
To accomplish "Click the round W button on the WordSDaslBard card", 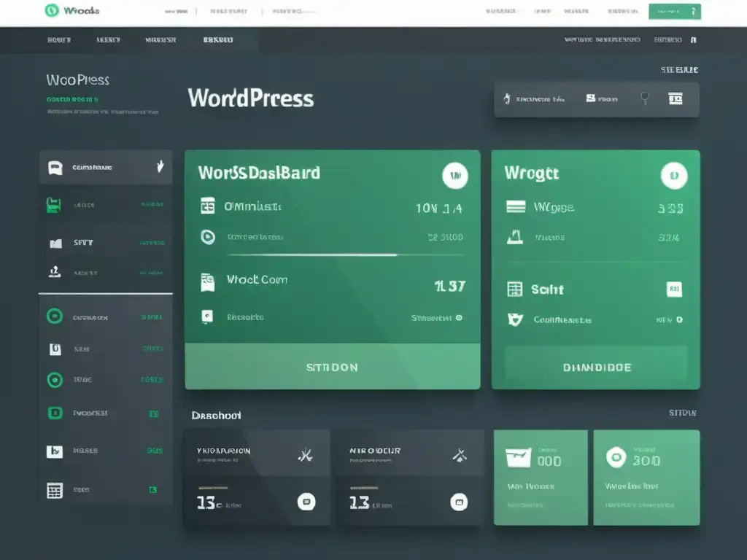I will click(455, 176).
